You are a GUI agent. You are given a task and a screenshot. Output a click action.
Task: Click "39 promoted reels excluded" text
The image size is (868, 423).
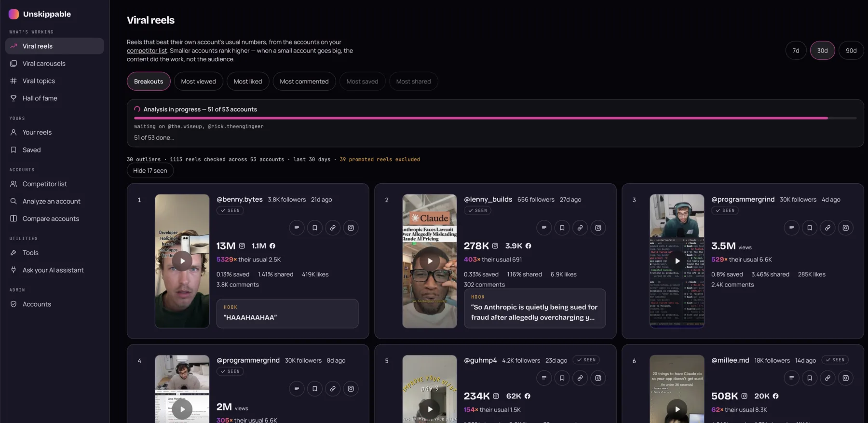380,160
